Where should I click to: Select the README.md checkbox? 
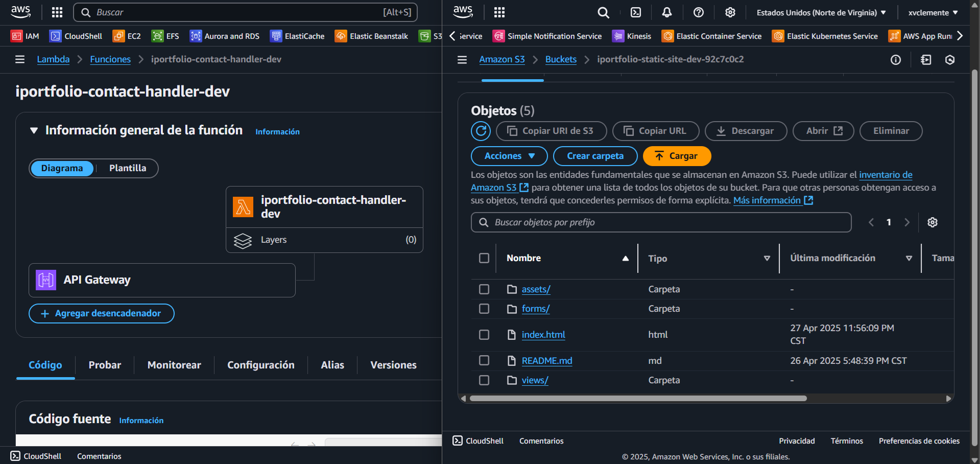coord(484,360)
